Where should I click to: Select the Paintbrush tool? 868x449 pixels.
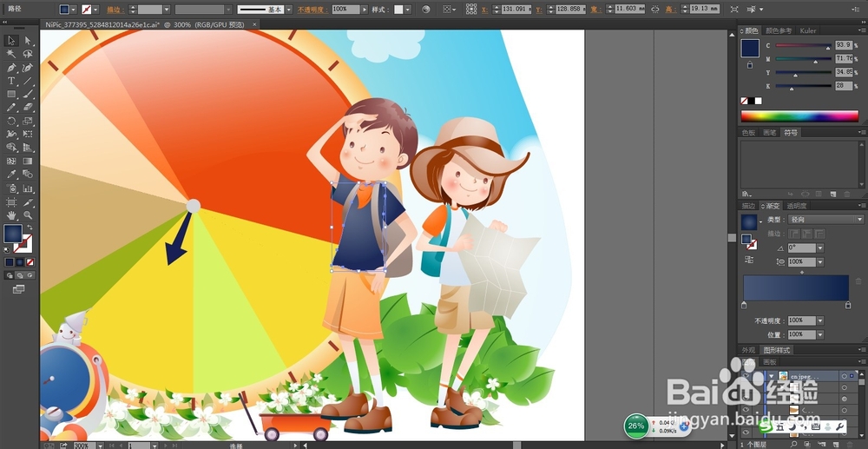[x=28, y=94]
